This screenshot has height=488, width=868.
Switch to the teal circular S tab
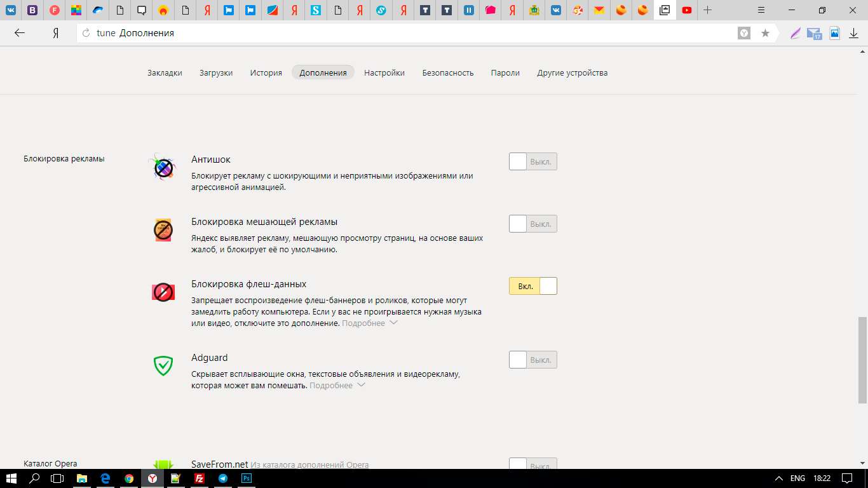[381, 10]
